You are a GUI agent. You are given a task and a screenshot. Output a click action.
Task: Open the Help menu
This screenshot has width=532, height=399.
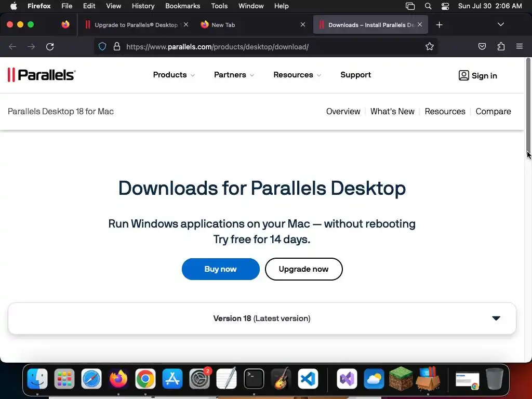point(281,6)
